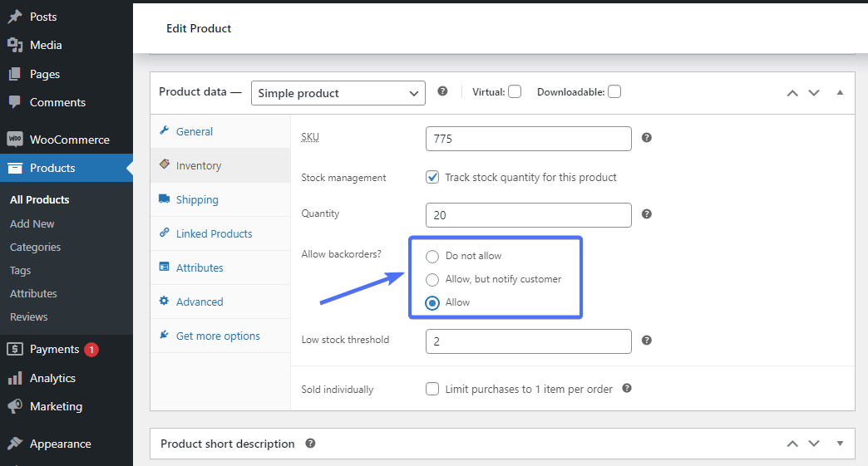Switch to the Shipping tab

197,199
